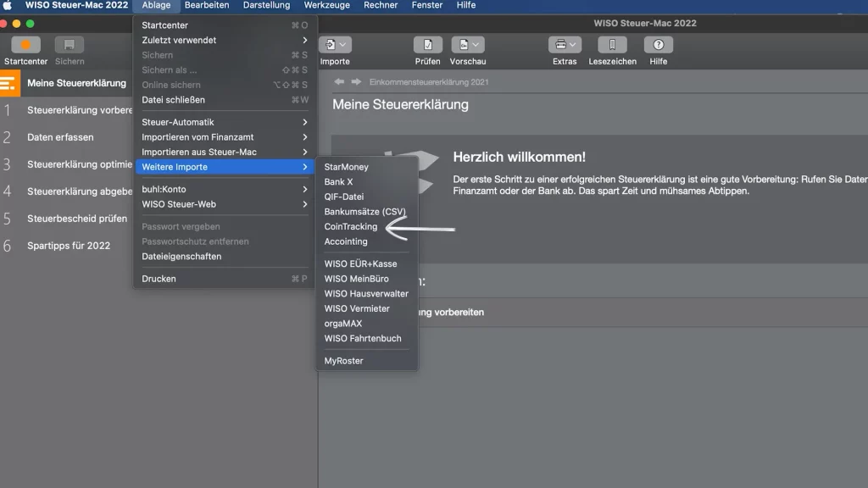Select Daten erfassen step in sidebar
868x488 pixels.
pos(60,137)
